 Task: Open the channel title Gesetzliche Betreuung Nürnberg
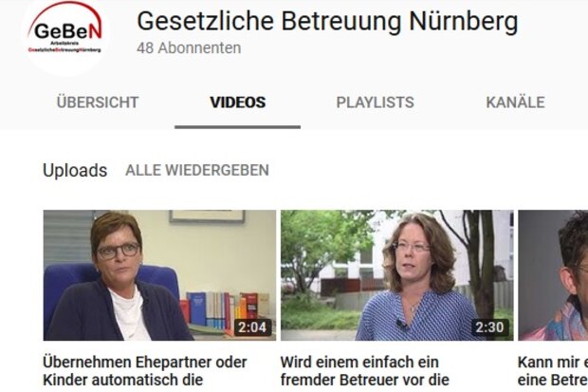click(327, 22)
